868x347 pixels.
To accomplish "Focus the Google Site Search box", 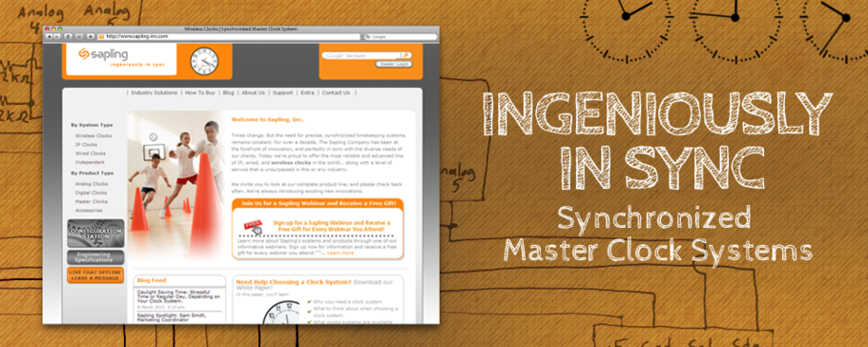I will coord(361,55).
